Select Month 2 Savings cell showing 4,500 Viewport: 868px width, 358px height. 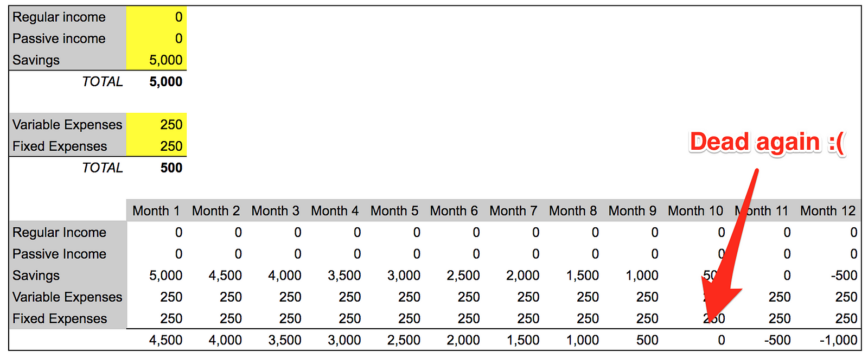[225, 276]
